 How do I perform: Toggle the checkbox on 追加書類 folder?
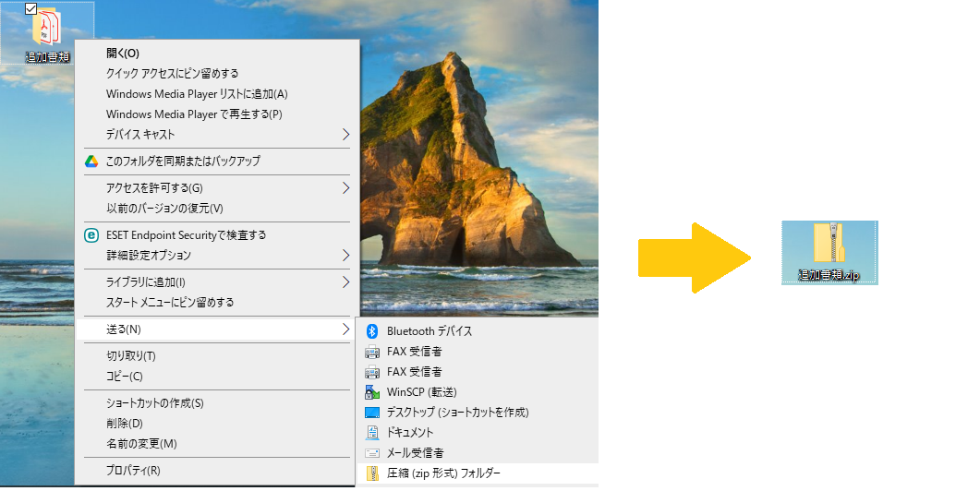30,8
